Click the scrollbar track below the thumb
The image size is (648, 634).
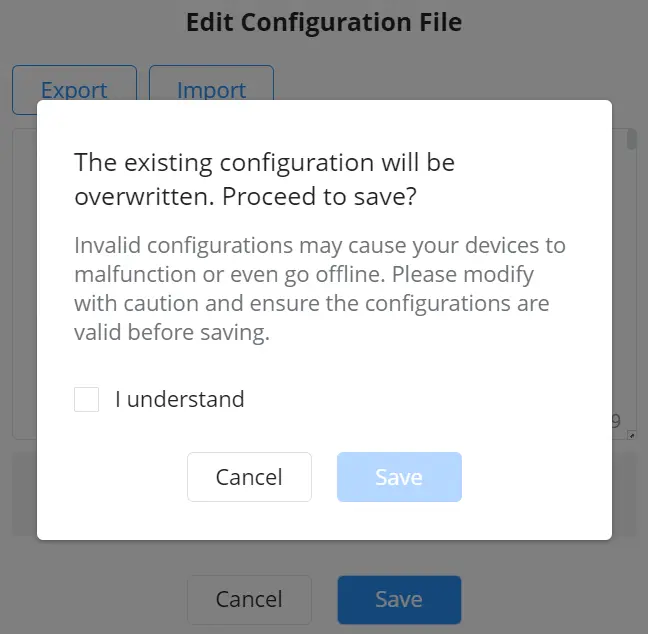(631, 289)
